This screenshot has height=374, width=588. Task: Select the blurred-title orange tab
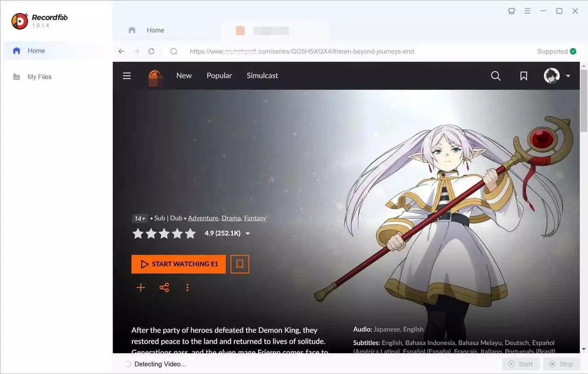[274, 31]
